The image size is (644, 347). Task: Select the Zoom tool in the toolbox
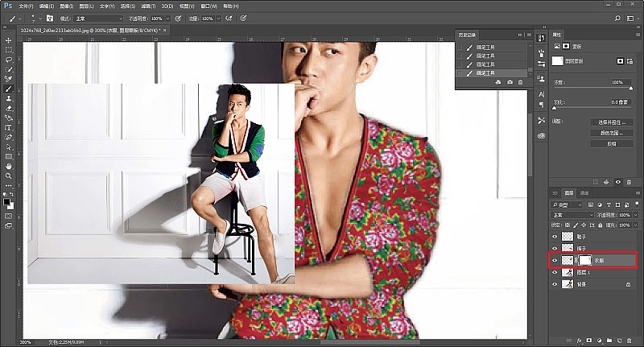click(8, 176)
